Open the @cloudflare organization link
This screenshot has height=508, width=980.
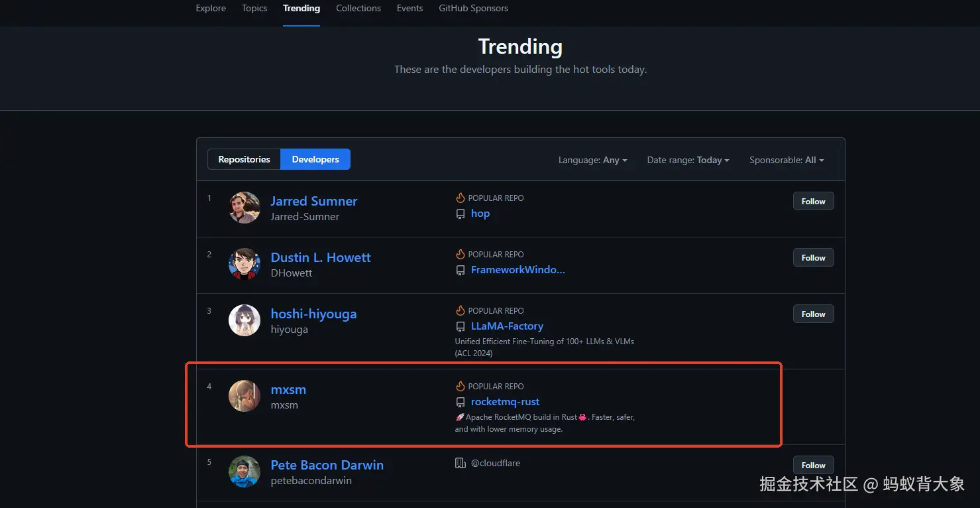495,464
